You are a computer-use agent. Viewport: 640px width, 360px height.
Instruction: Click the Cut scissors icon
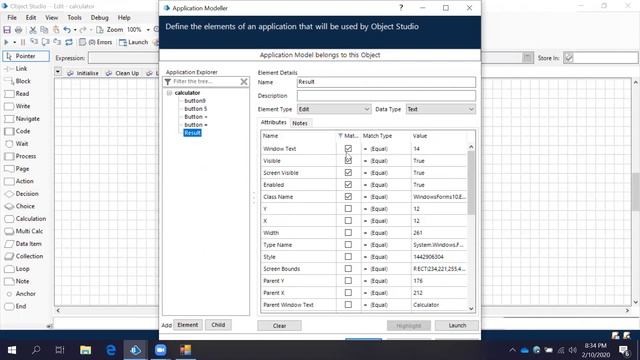tap(33, 30)
